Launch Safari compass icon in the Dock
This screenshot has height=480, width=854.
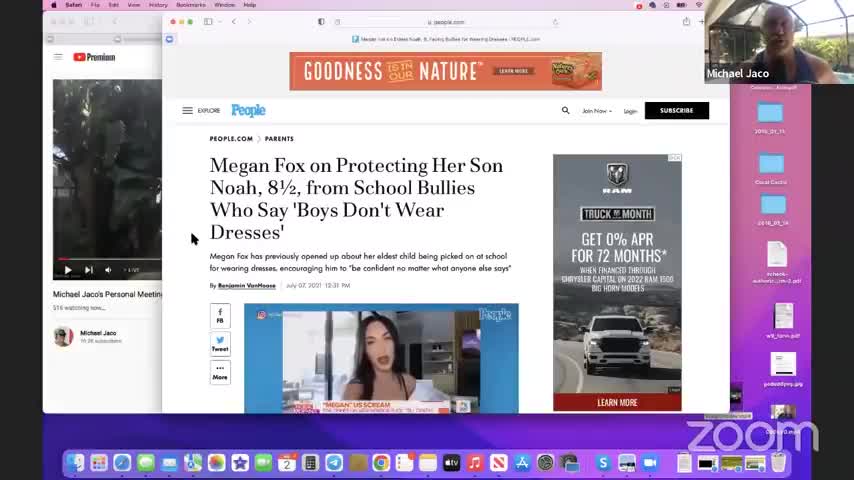pyautogui.click(x=122, y=463)
